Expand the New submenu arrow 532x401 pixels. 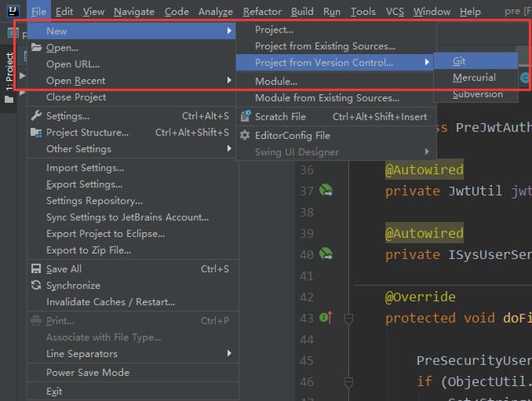pos(229,31)
